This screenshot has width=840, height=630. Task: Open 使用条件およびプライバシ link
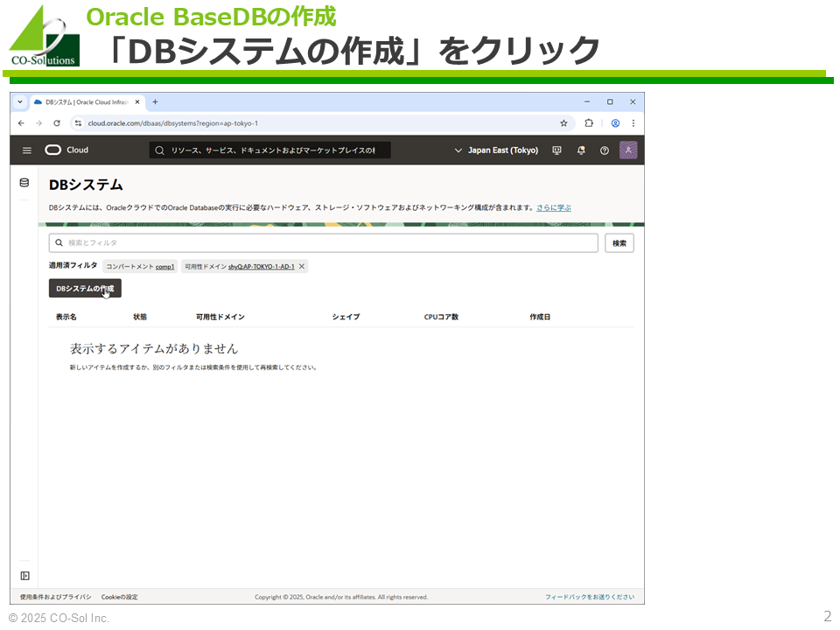(56, 597)
